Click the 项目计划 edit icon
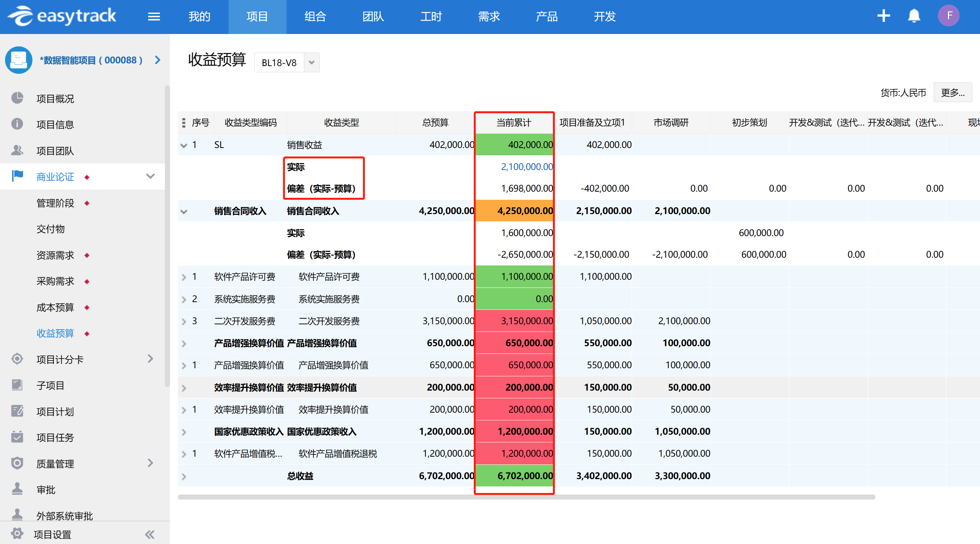The width and height of the screenshot is (980, 544). click(17, 411)
